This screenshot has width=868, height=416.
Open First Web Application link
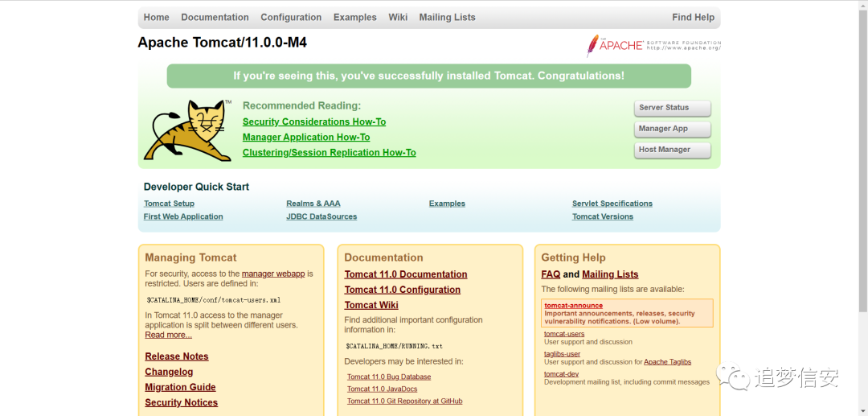(183, 216)
